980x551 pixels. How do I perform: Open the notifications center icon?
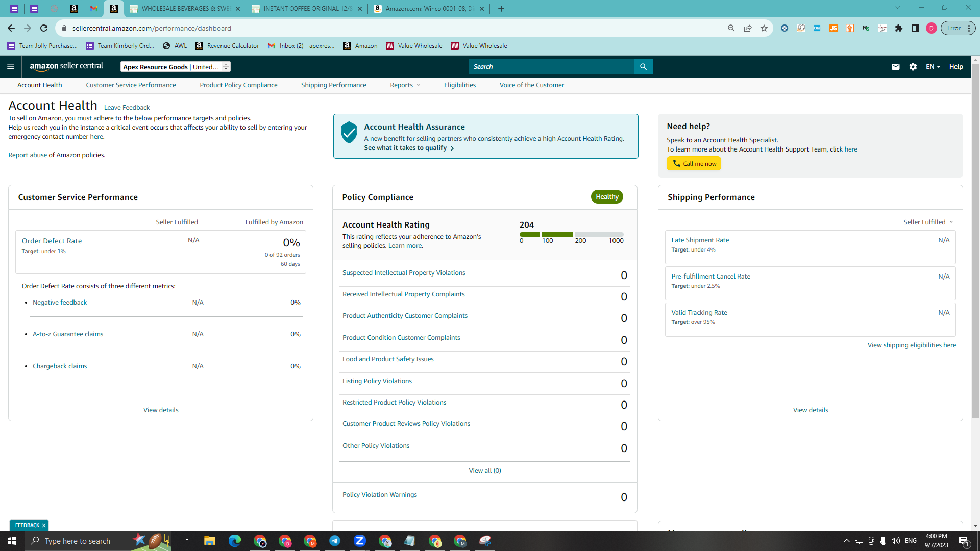[964, 541]
